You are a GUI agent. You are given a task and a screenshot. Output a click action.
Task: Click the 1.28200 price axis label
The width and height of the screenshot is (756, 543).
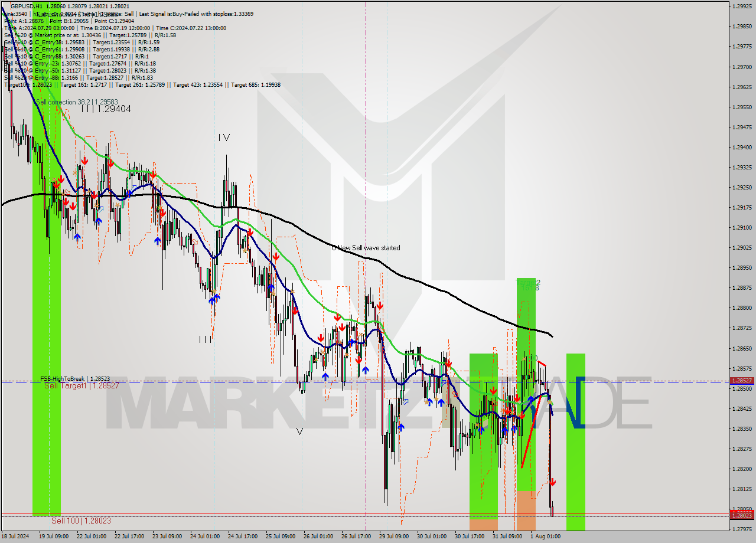pyautogui.click(x=741, y=469)
